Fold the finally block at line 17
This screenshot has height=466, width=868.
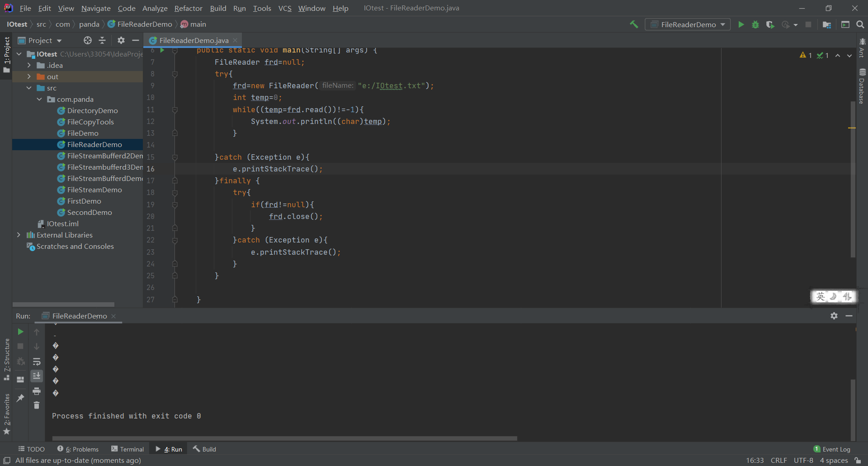(x=175, y=181)
